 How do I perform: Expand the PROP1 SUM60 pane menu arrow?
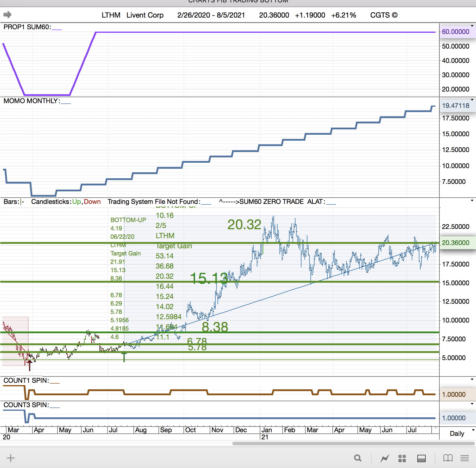point(472,26)
